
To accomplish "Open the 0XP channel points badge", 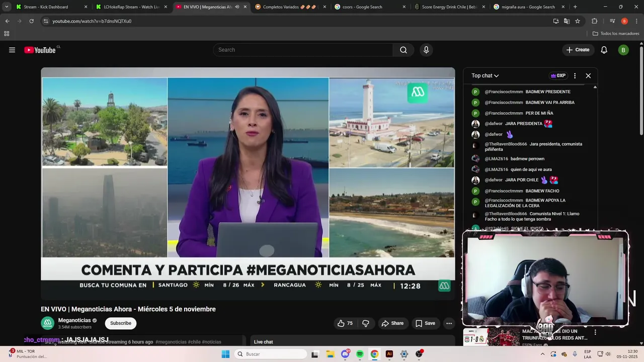I will [x=558, y=75].
